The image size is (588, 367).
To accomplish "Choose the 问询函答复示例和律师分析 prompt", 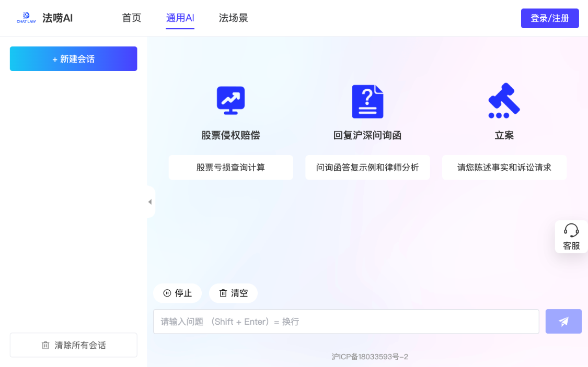I will 367,168.
